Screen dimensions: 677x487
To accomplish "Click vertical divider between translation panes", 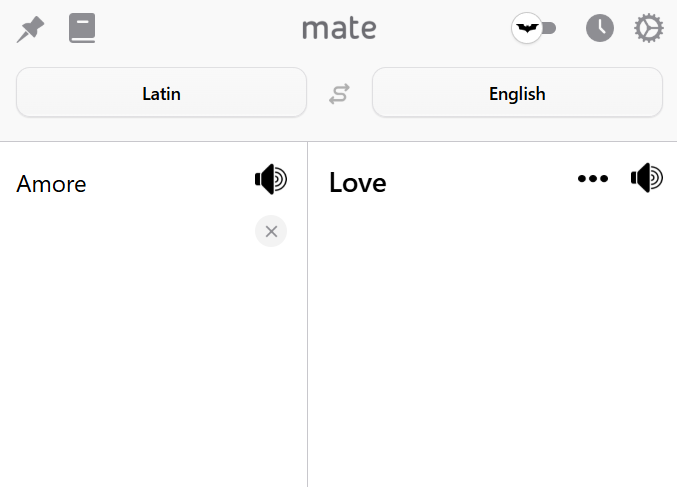I will point(307,314).
